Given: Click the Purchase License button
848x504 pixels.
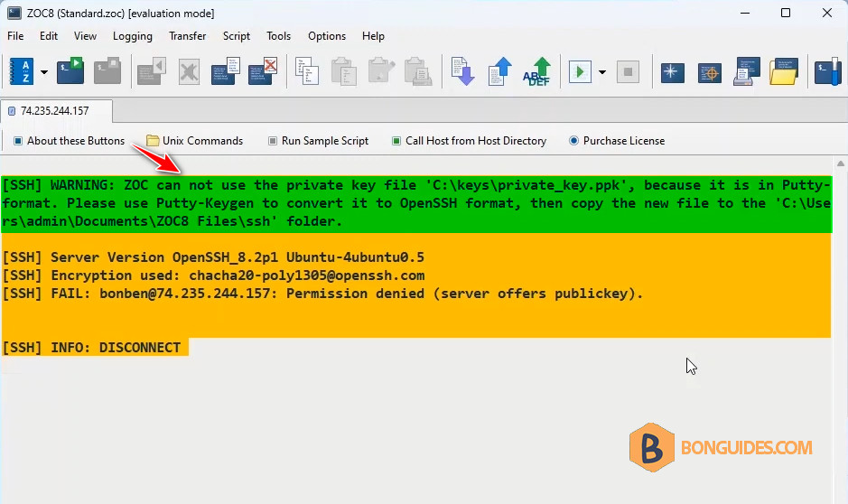Looking at the screenshot, I should click(617, 141).
